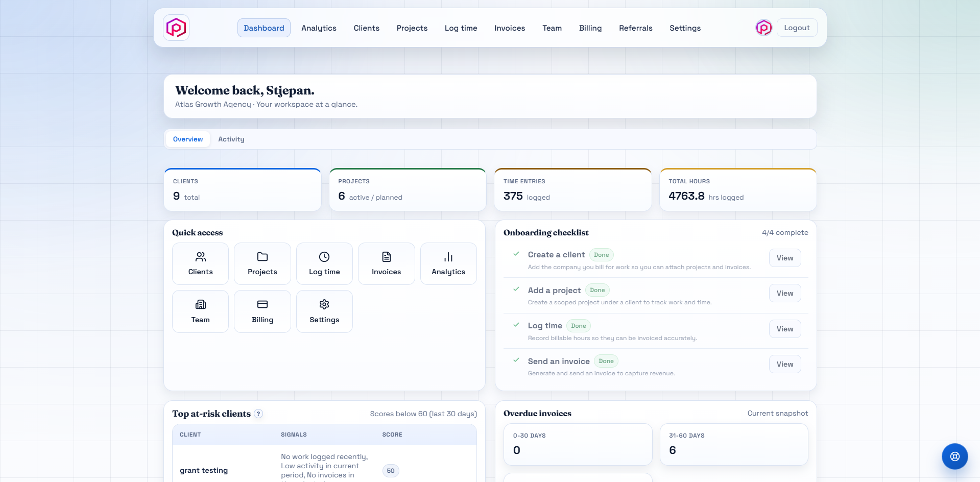980x482 pixels.
Task: Switch to the Activity tab
Action: coord(231,139)
